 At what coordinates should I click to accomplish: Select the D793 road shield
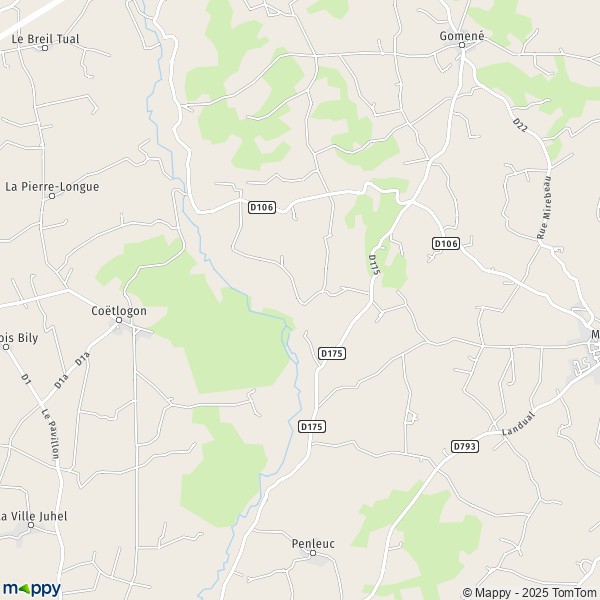click(465, 446)
